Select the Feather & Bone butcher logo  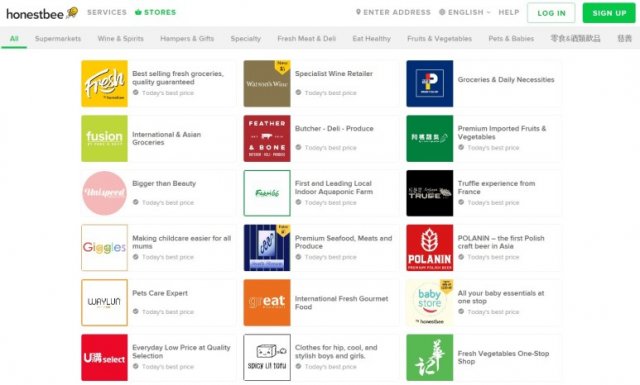(x=267, y=138)
